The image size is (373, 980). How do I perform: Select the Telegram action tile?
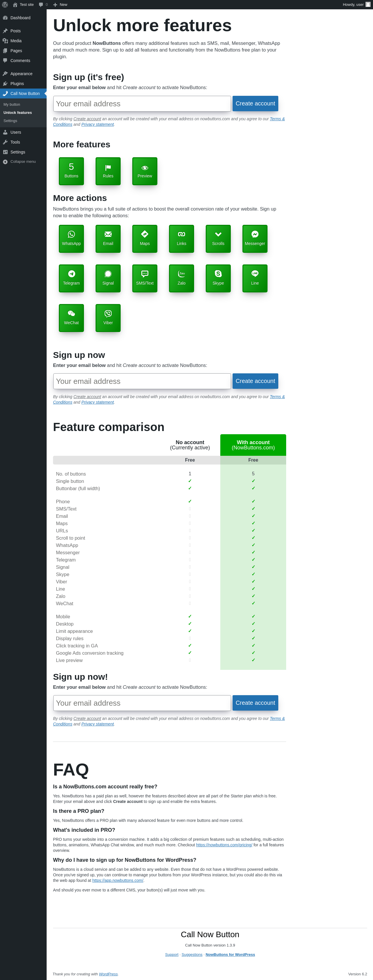[x=71, y=278]
